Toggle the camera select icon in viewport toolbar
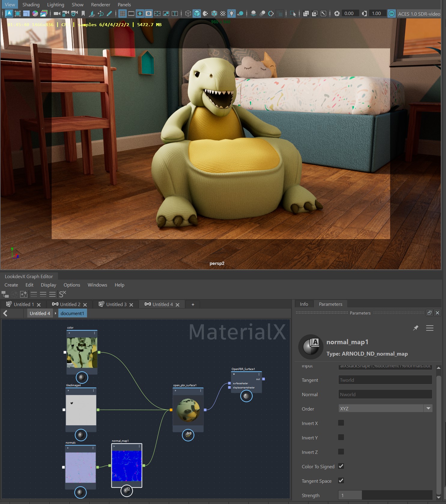 tap(57, 14)
